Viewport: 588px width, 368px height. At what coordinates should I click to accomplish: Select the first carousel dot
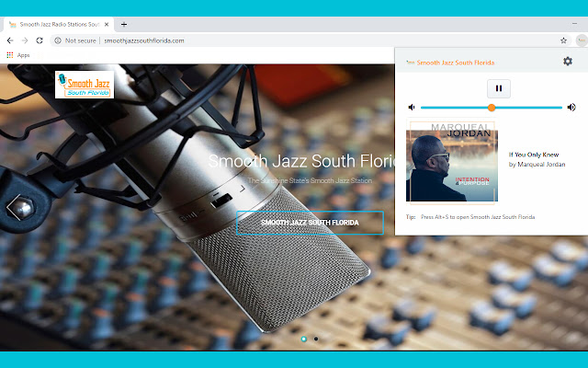[304, 339]
